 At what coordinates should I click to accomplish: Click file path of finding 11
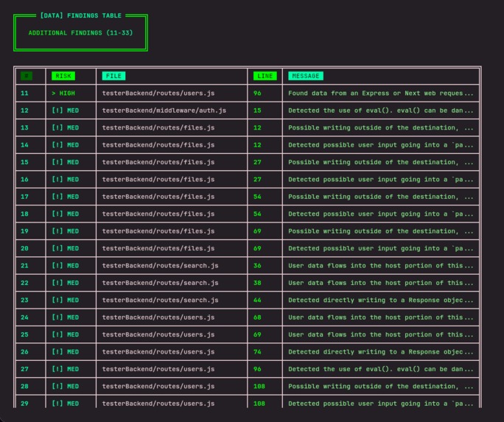coord(158,93)
